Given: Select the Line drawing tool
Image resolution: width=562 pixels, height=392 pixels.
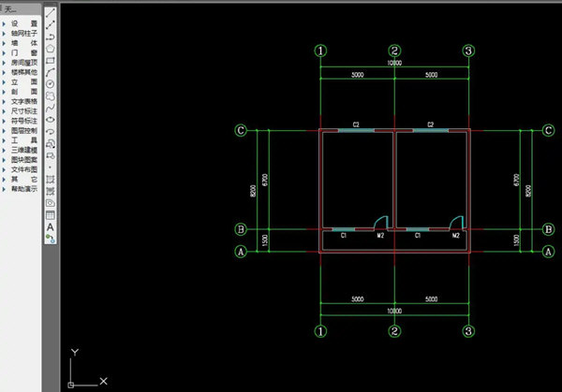Looking at the screenshot, I should (x=51, y=13).
